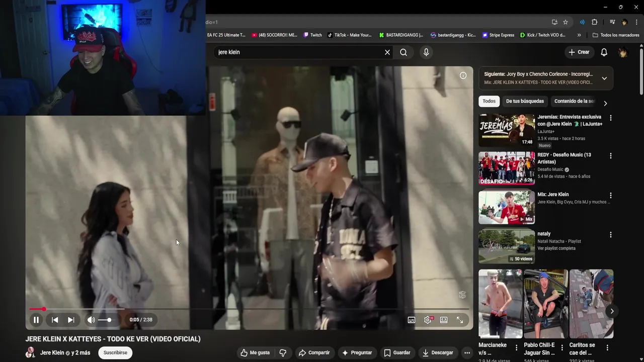This screenshot has height=362, width=644.
Task: Click Ver playlist completa link
Action: point(556,248)
